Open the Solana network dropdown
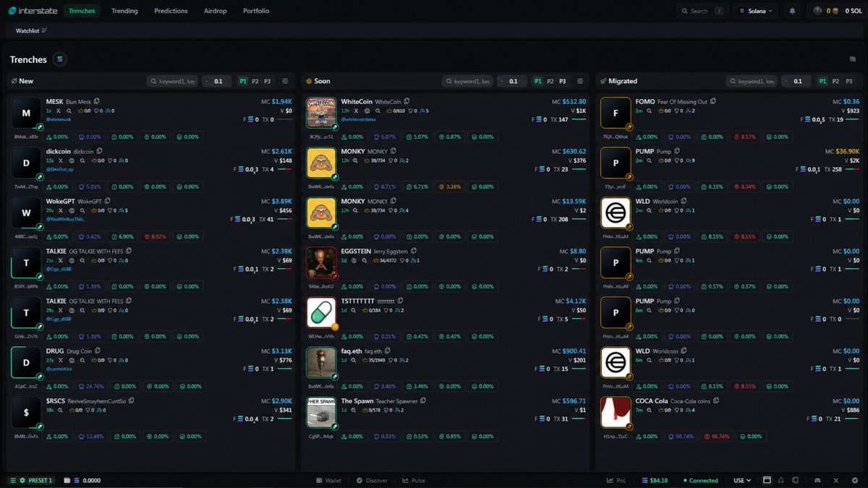This screenshot has height=488, width=868. (757, 11)
